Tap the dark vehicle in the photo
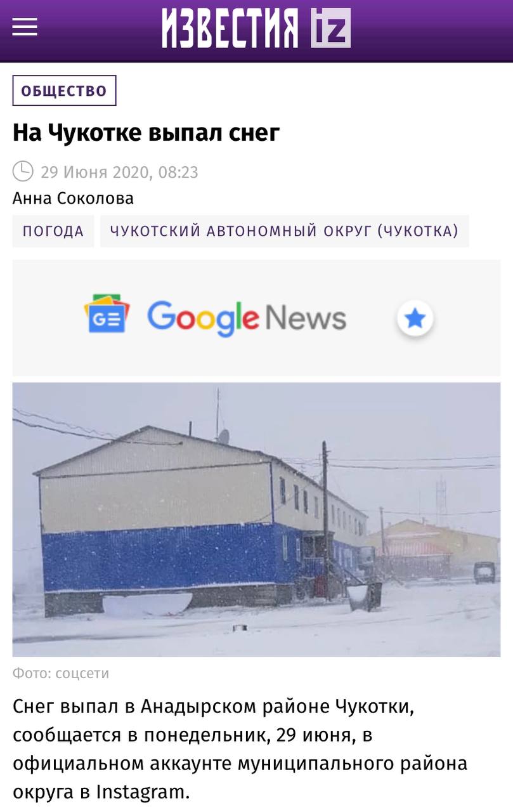Viewport: 513px width, 812px height. click(x=484, y=572)
